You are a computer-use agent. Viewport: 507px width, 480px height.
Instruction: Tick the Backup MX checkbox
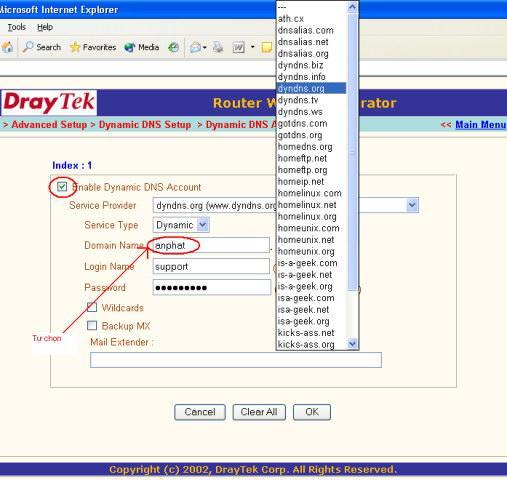coord(92,325)
